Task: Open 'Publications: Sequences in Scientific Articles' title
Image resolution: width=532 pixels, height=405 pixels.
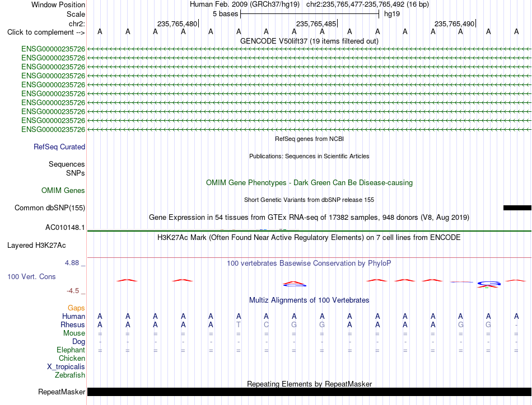Action: pyautogui.click(x=309, y=156)
